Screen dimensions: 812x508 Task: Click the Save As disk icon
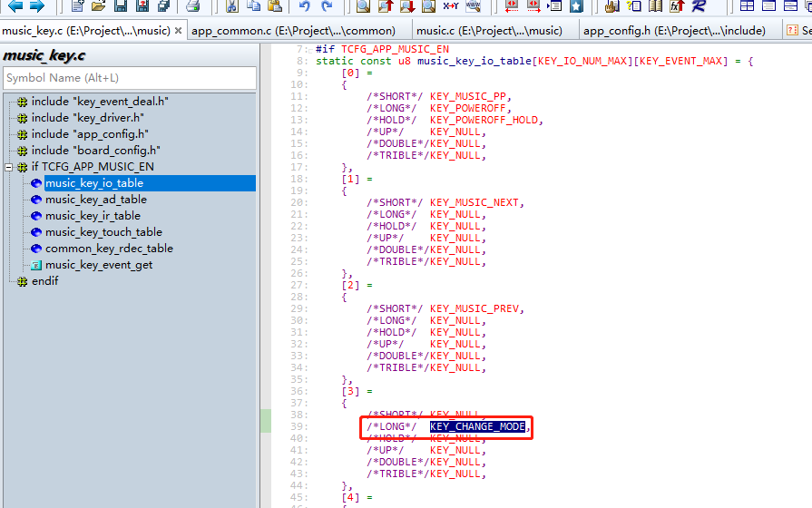point(142,5)
